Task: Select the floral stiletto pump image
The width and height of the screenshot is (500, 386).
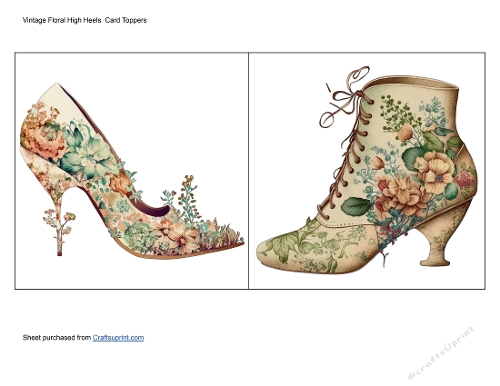Action: [132, 171]
